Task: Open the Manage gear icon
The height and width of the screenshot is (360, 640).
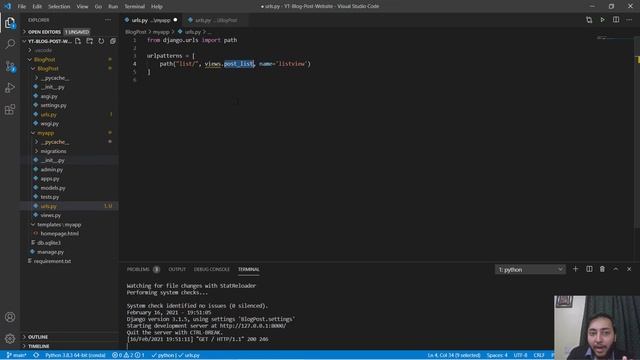Action: [x=10, y=338]
